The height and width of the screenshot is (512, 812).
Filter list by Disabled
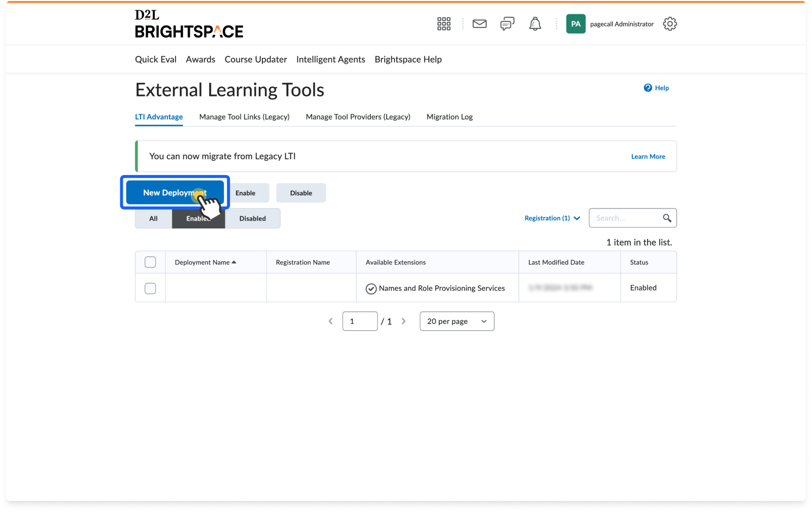coord(253,218)
